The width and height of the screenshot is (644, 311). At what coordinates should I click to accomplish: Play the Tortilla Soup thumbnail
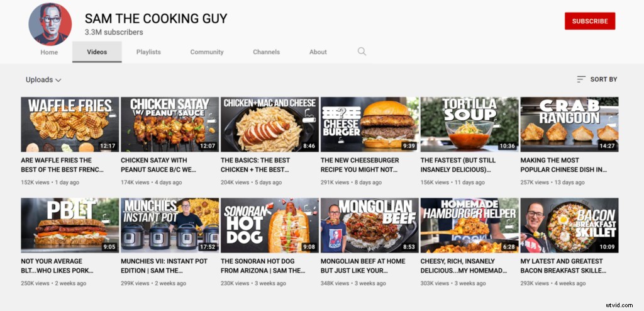pos(469,125)
